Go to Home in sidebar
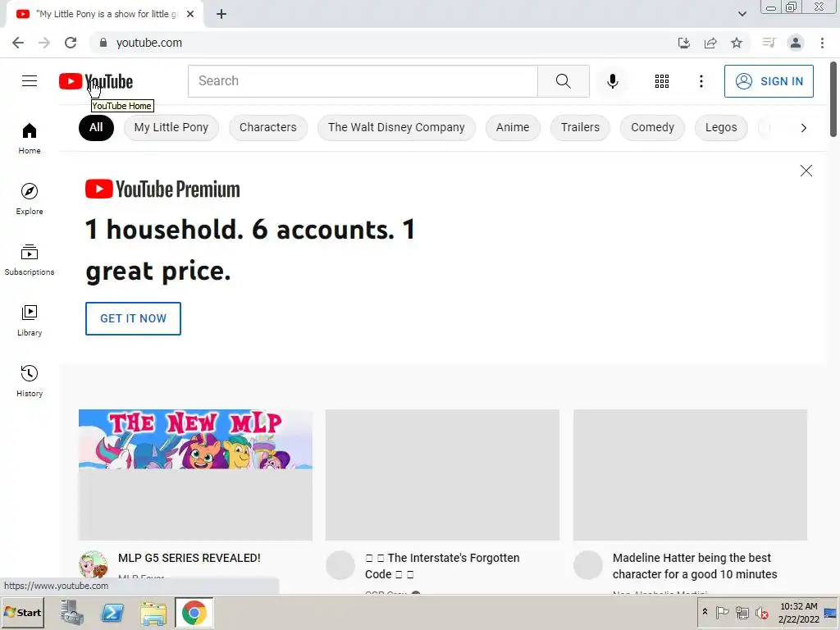This screenshot has height=630, width=840. point(30,139)
